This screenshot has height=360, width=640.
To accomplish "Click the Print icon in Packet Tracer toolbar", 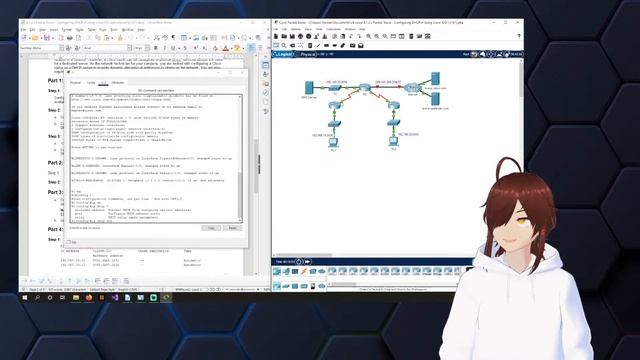I will click(300, 36).
